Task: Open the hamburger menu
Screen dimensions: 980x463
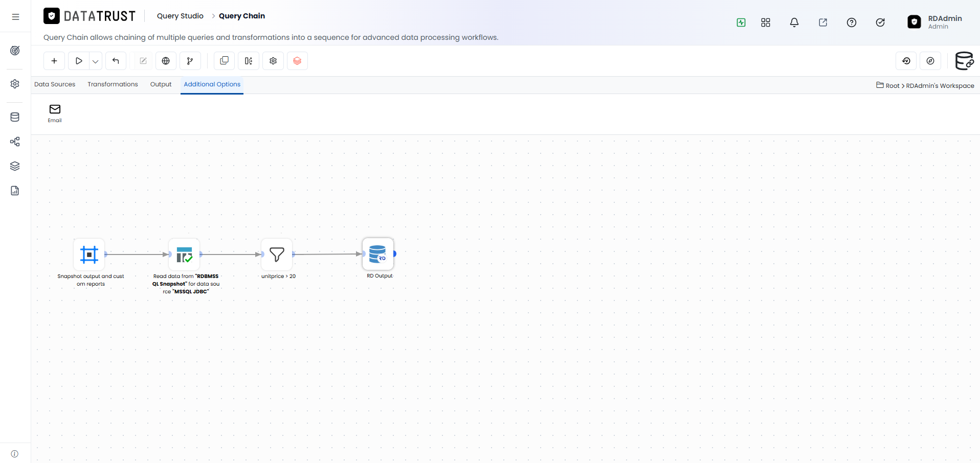Action: [15, 17]
